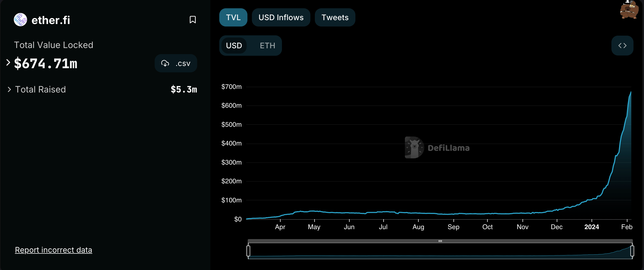
Task: Switch chart denomination to ETH
Action: pos(267,46)
